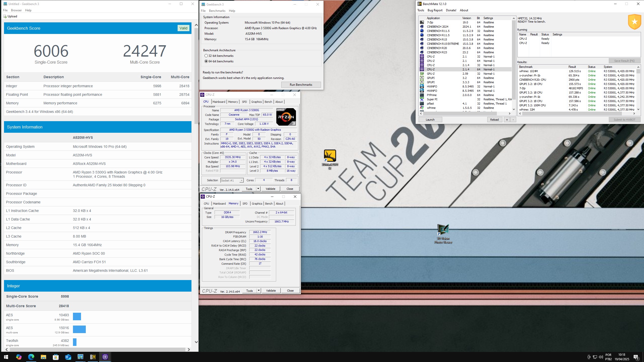
Task: Select GPU-Z icon in BenchMate list
Action: pyautogui.click(x=422, y=74)
